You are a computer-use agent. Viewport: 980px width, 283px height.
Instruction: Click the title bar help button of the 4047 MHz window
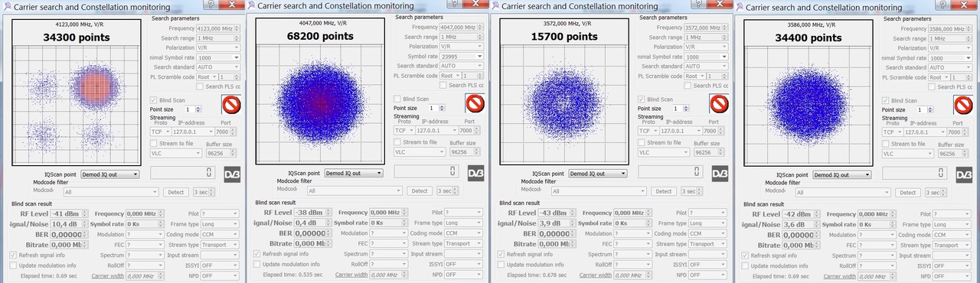pos(454,5)
